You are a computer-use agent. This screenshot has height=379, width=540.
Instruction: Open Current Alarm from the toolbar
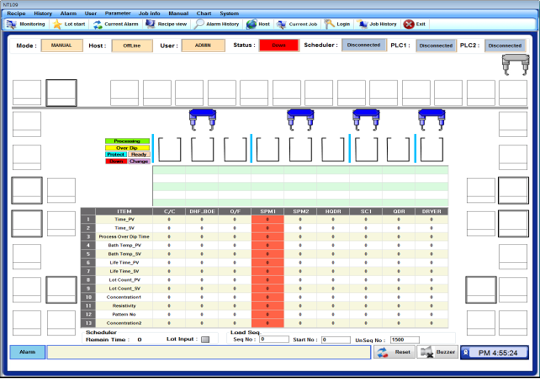click(98, 24)
